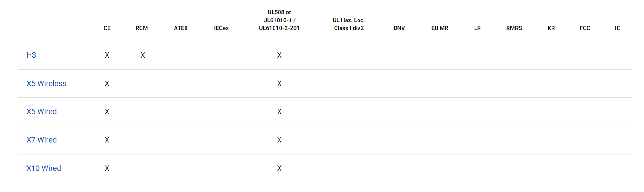This screenshot has width=644, height=192.
Task: Click the UL Haz. Loc. header
Action: [349, 24]
